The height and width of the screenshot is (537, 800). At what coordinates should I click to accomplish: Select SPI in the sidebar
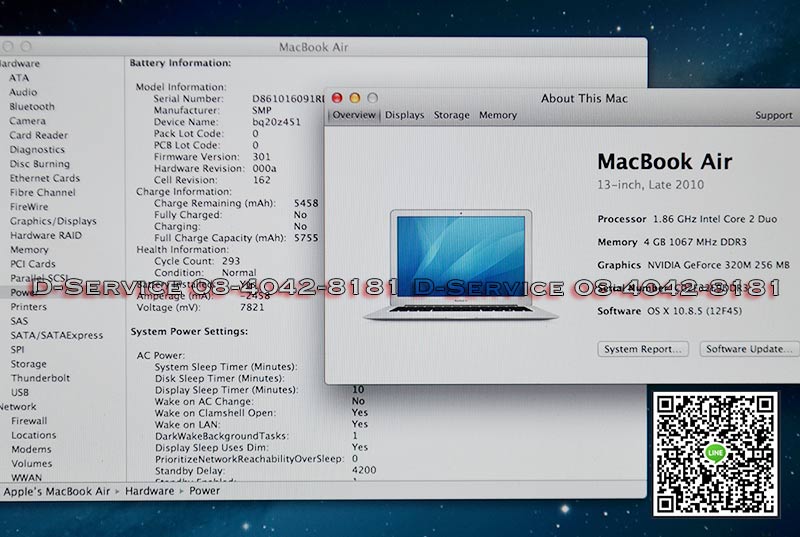click(x=17, y=349)
